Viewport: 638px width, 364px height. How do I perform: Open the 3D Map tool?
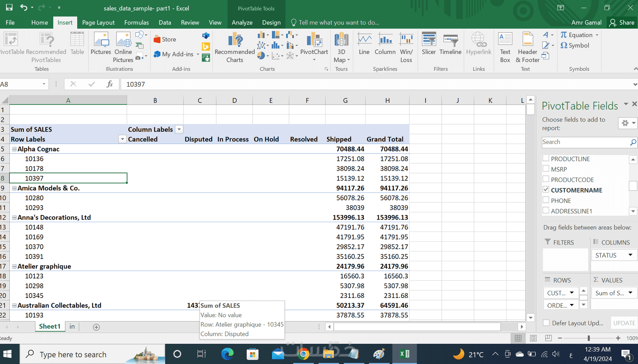click(342, 47)
